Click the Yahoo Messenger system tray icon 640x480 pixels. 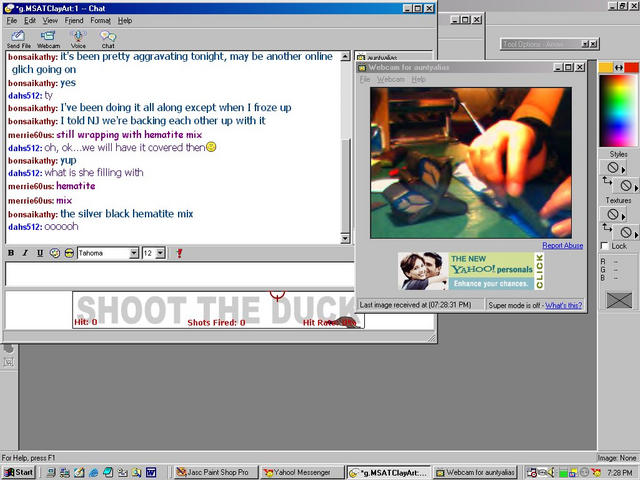click(597, 473)
